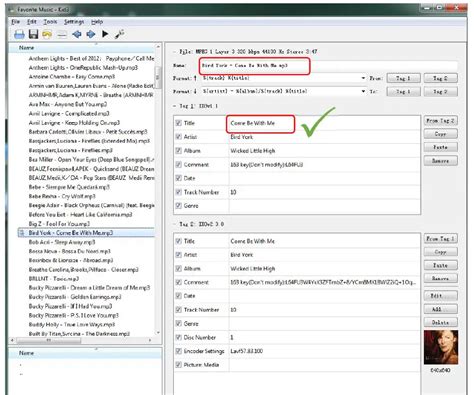Screen dimensions: 474x395
Task: Select Bebe Rexha - Cry Wolf.mp3
Action: click(62, 196)
